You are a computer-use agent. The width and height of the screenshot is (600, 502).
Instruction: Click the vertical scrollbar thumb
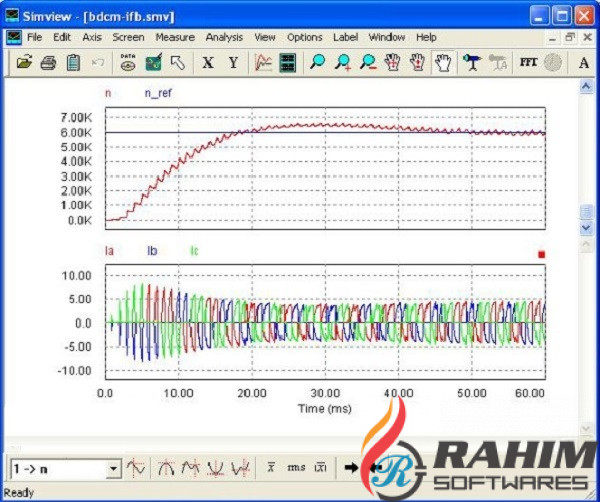click(587, 212)
